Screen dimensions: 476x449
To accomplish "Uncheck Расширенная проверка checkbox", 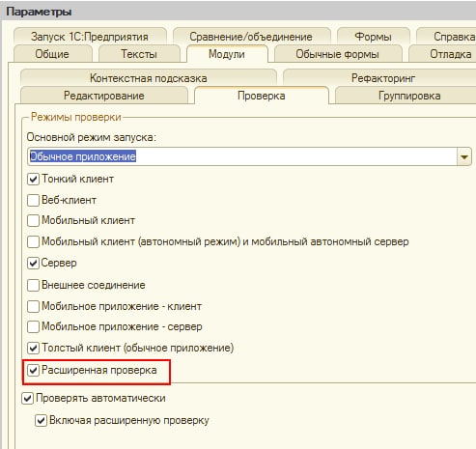I will tap(33, 370).
